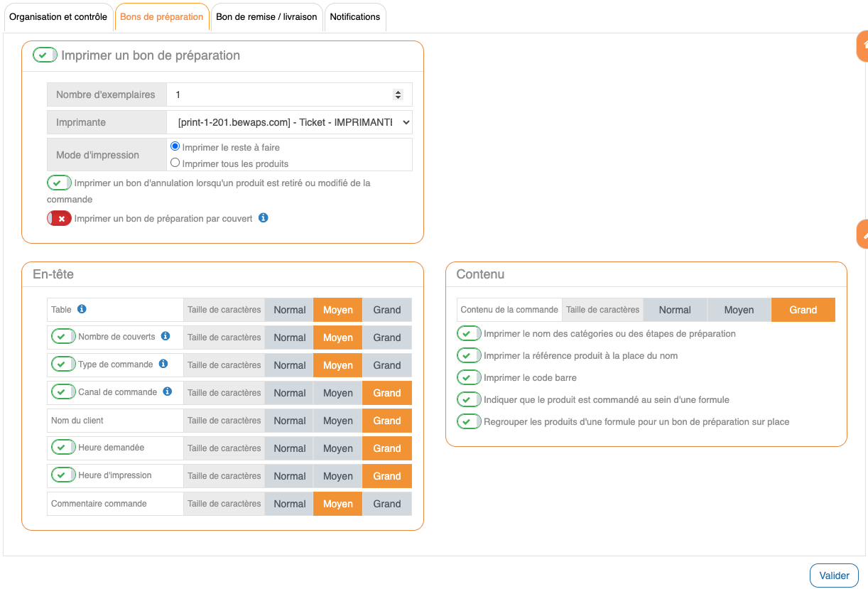868x589 pixels.
Task: Click the Valider button
Action: (x=834, y=576)
